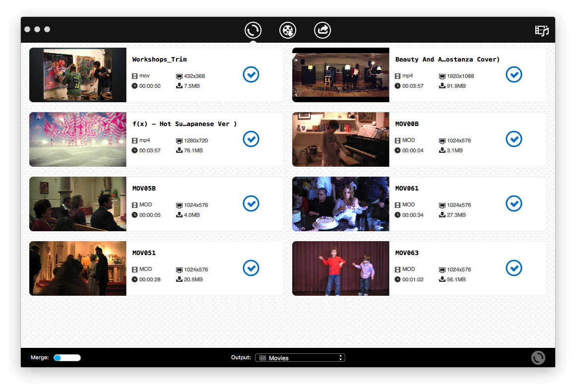Click the Share/Export icon in toolbar
576x392 pixels.
[x=322, y=30]
